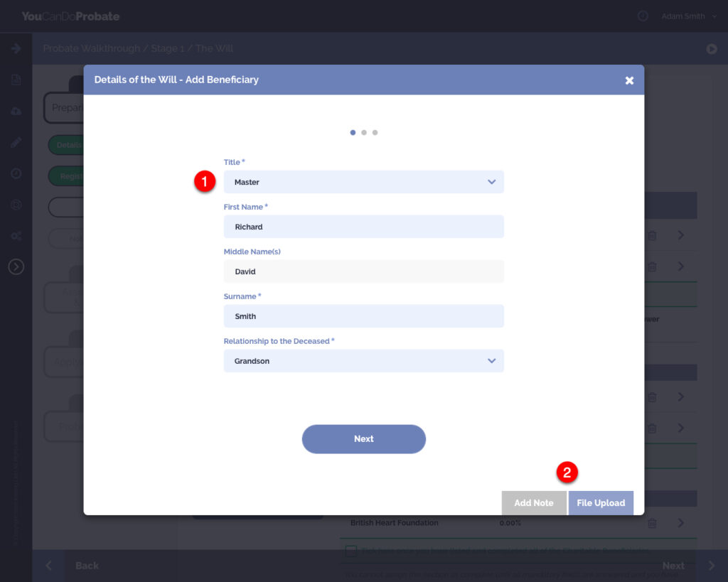Close the Add Beneficiary dialog
The image size is (728, 582).
(629, 80)
